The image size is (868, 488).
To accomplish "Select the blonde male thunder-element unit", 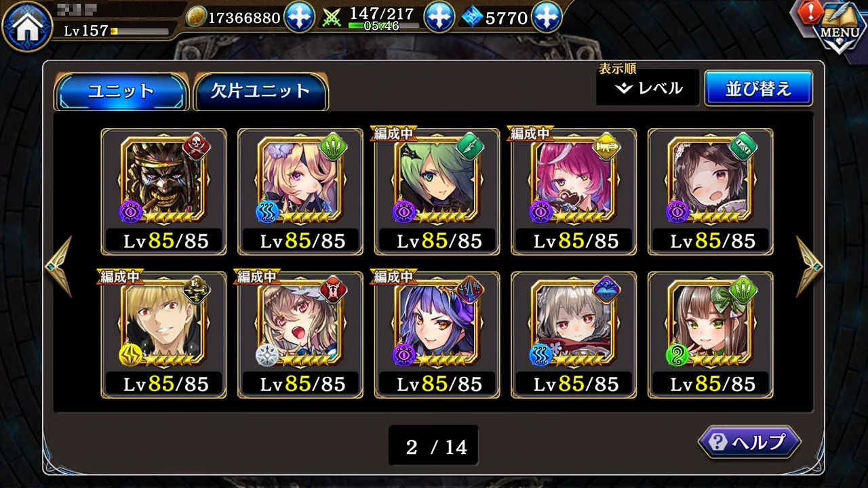I will (x=164, y=335).
